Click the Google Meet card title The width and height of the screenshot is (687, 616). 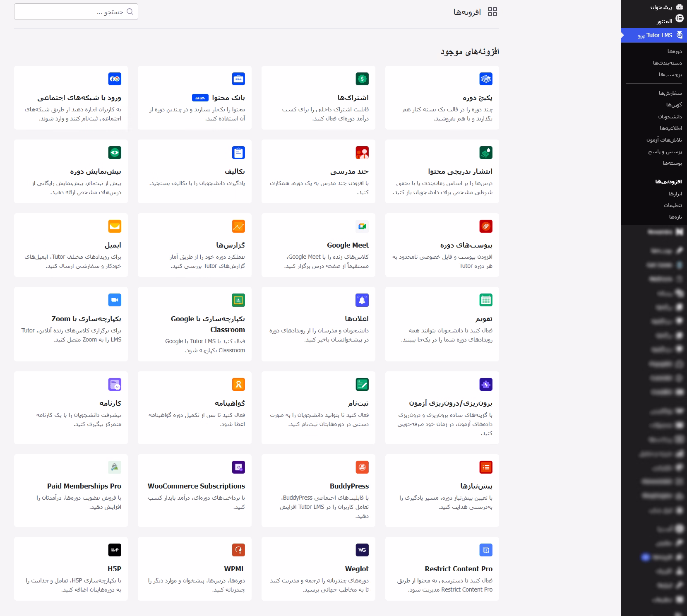pos(348,245)
